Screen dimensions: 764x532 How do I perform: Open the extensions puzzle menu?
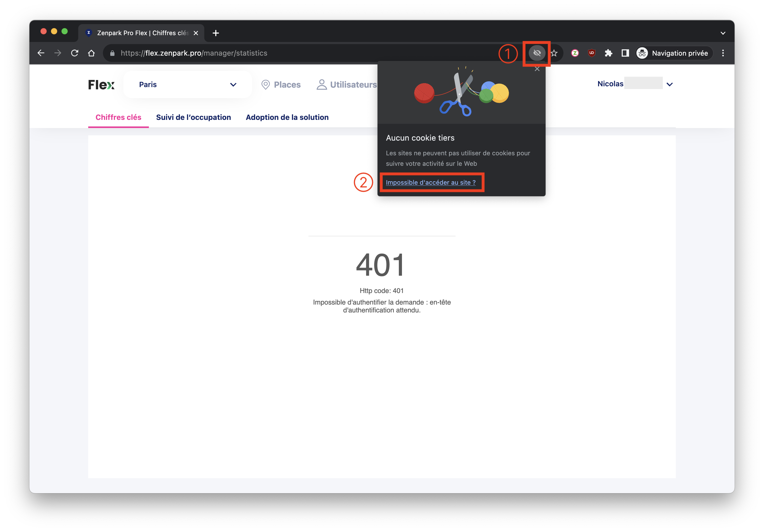(608, 53)
